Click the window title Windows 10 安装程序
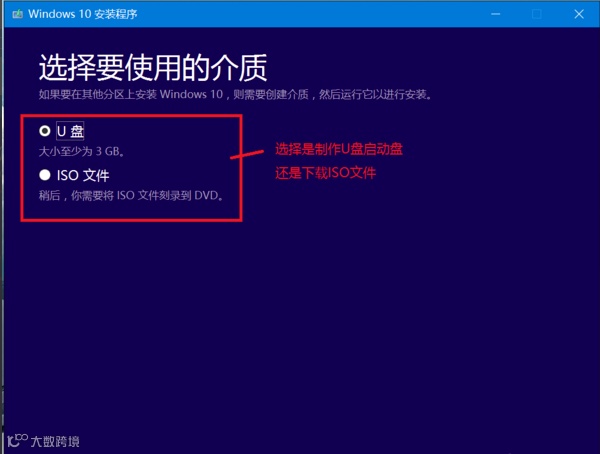This screenshot has width=600, height=454. coord(83,14)
